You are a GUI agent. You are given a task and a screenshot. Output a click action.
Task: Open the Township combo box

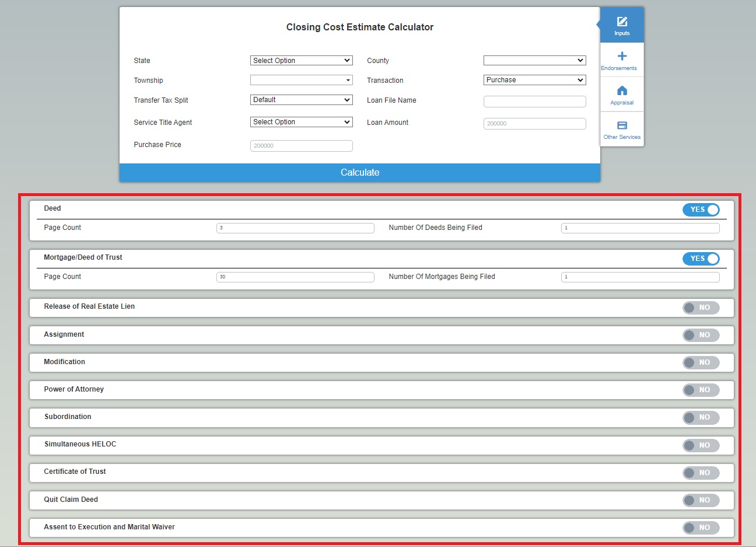[x=301, y=80]
